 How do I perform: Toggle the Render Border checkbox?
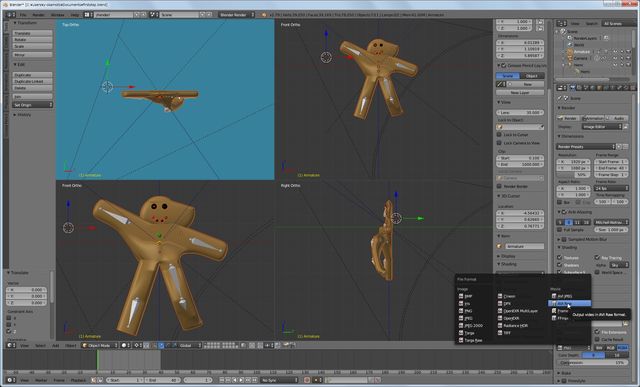(x=499, y=186)
